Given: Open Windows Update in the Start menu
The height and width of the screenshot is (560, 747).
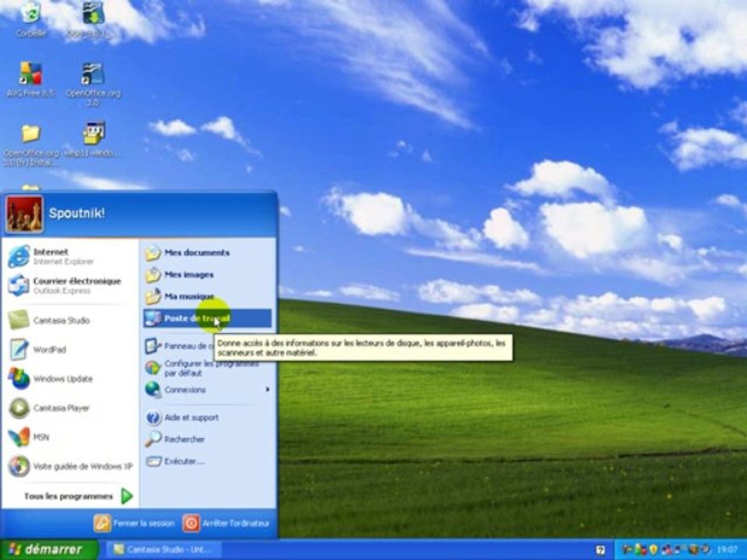Looking at the screenshot, I should point(69,379).
